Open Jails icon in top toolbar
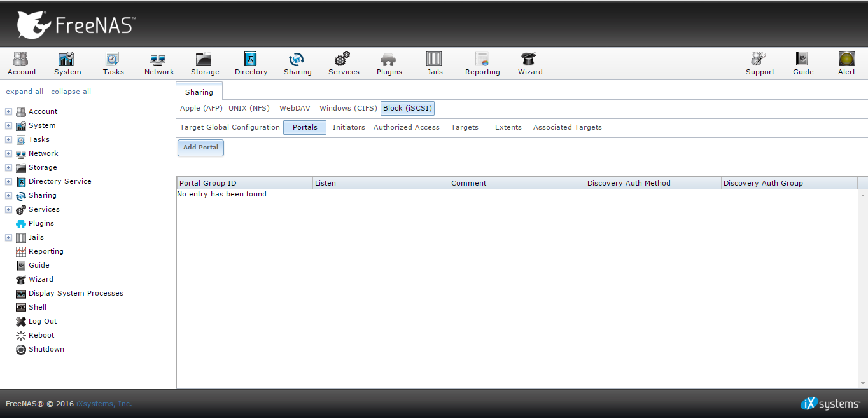The height and width of the screenshot is (419, 868). [x=435, y=64]
